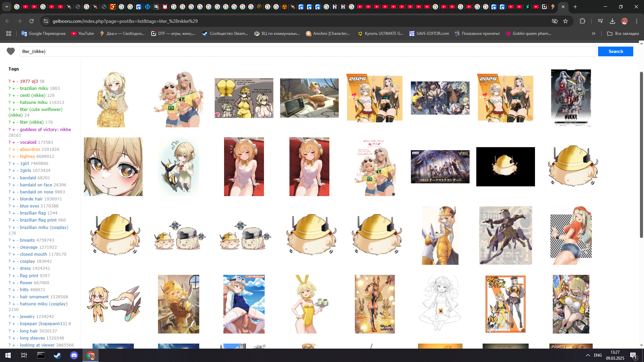Open wiki question mark for 1girl
Screen dimensions: 644x362
[9, 164]
